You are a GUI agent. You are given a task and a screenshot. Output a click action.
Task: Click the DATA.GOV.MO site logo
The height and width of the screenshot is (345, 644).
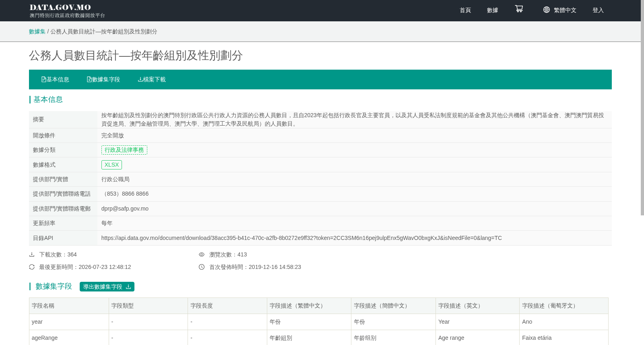click(67, 11)
